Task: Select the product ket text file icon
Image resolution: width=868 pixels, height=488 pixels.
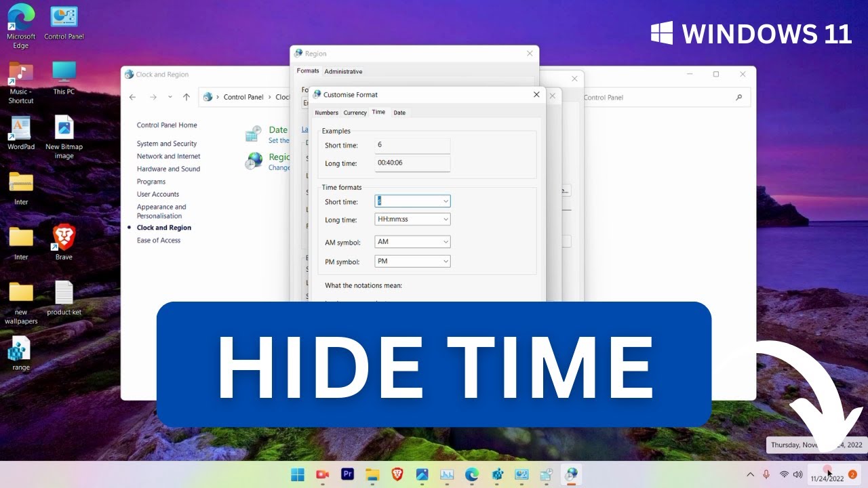Action: pyautogui.click(x=64, y=298)
